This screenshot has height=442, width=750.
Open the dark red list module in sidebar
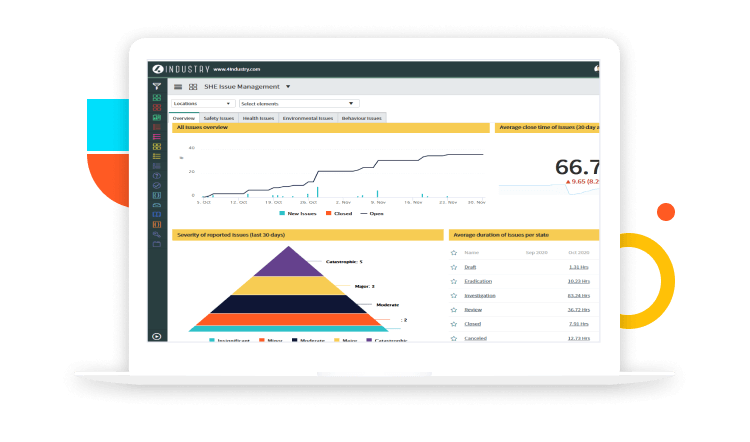tap(156, 127)
